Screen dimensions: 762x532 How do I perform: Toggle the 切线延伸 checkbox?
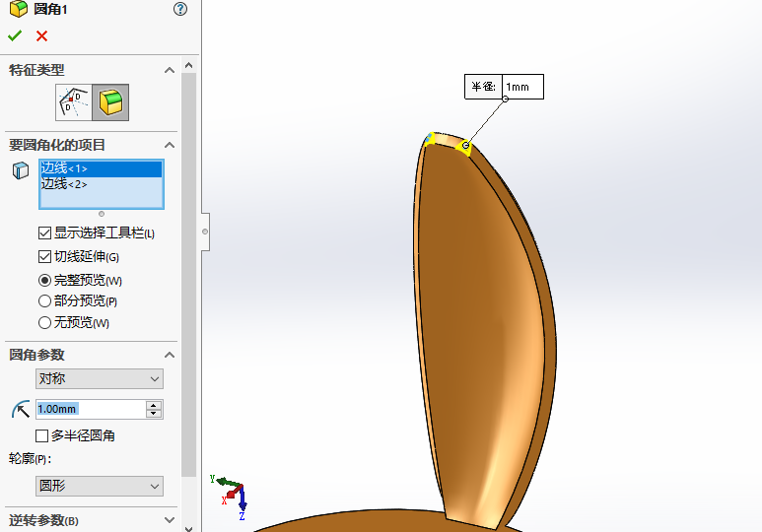pyautogui.click(x=44, y=257)
